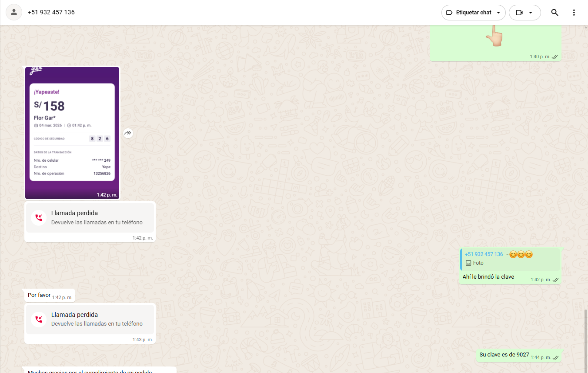This screenshot has width=588, height=373.
Task: Click the label tag icon in Etiquetar chat
Action: pos(450,13)
